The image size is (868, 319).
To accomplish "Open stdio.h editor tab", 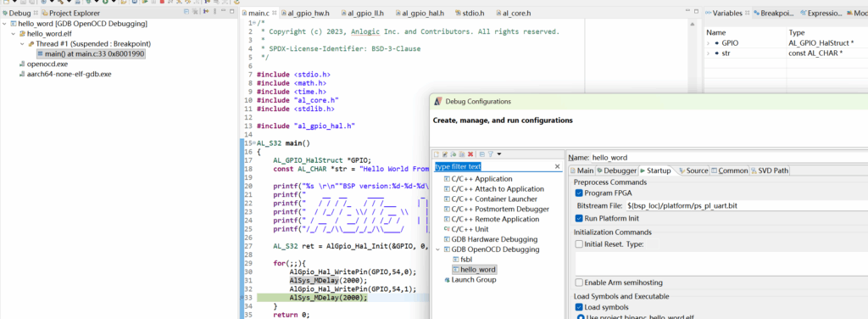I will coord(469,13).
